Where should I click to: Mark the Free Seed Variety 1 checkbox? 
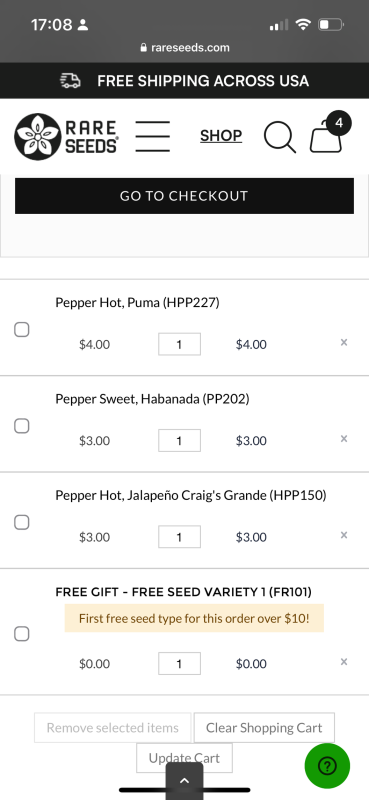(21, 634)
